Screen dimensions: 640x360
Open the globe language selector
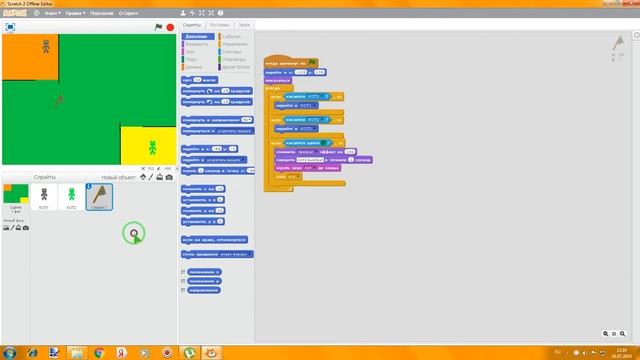(x=36, y=13)
